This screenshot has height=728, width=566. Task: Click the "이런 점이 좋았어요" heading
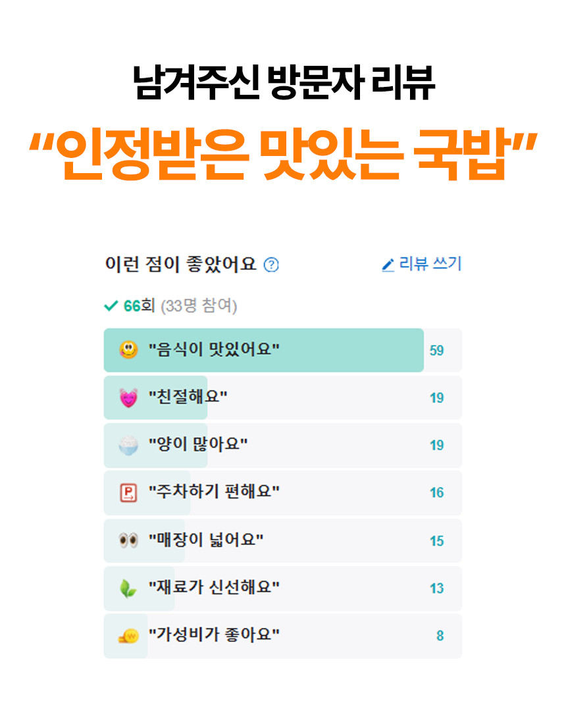click(x=180, y=265)
